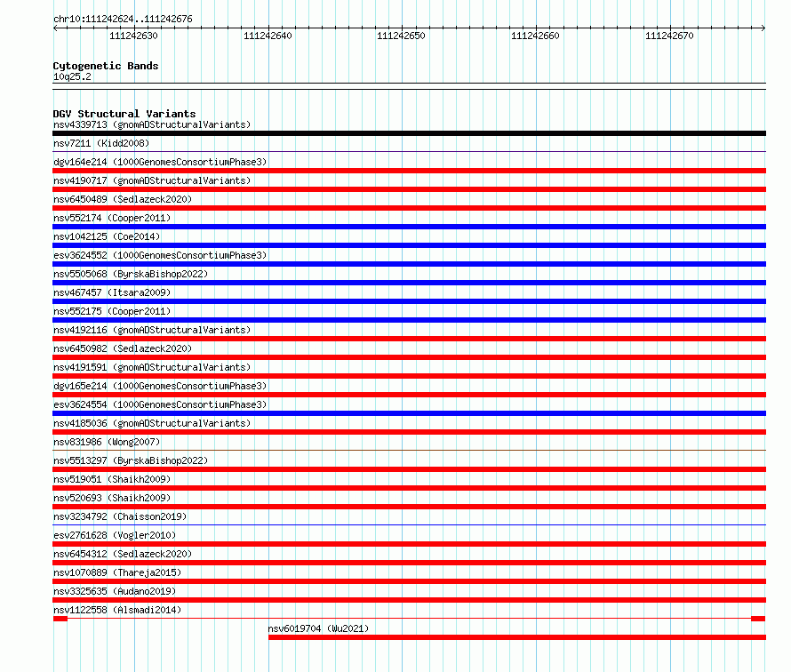Click dgv165e214 1000Genomes label

[x=160, y=386]
